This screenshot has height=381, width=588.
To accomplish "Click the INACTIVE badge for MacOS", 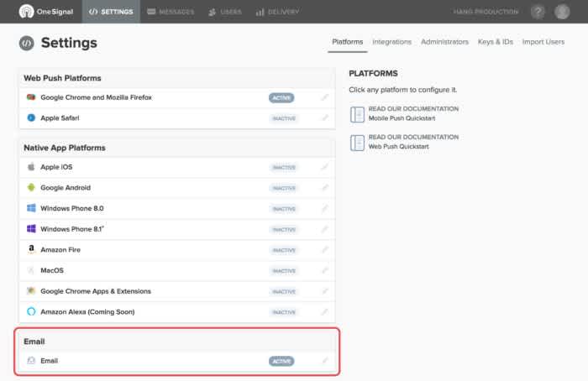I will click(x=284, y=271).
